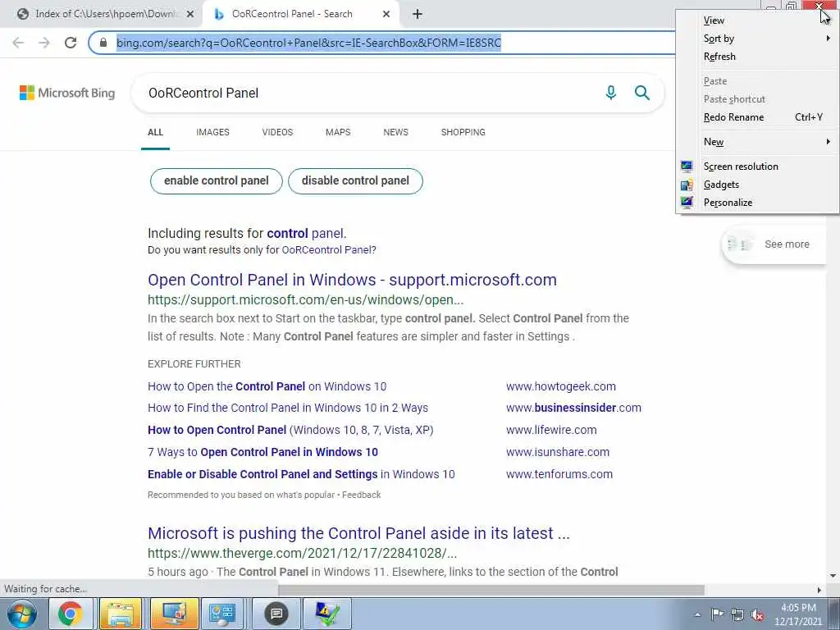Switch to the SHOPPING tab
The width and height of the screenshot is (840, 630).
(x=463, y=132)
